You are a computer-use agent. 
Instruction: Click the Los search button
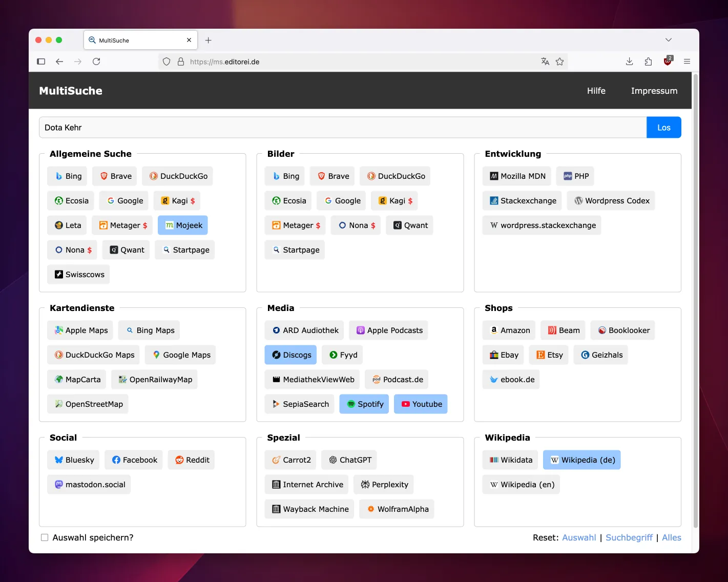pyautogui.click(x=664, y=128)
